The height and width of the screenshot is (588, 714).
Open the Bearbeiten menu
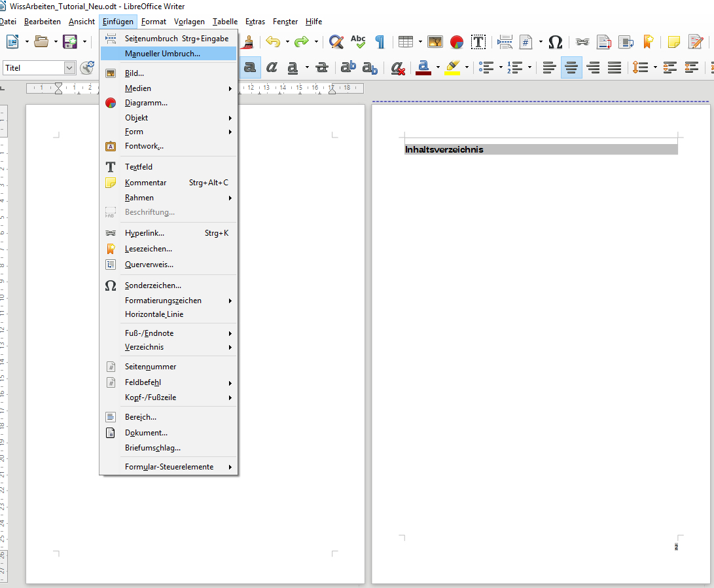pos(43,22)
